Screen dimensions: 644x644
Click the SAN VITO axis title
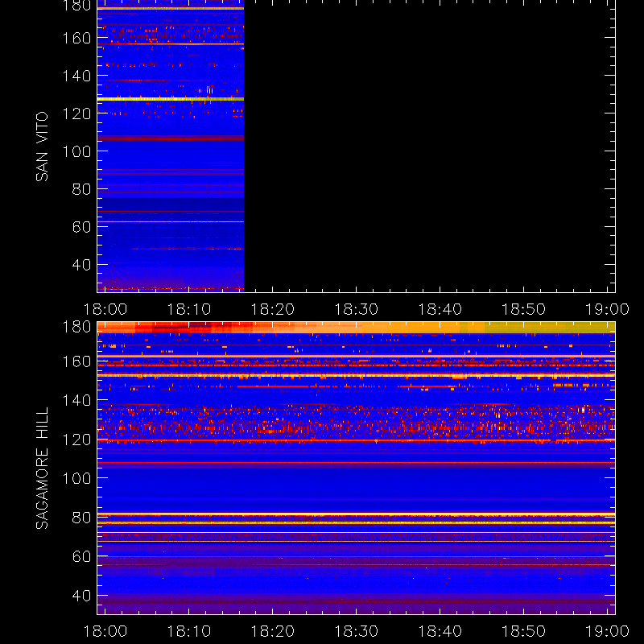[x=42, y=147]
